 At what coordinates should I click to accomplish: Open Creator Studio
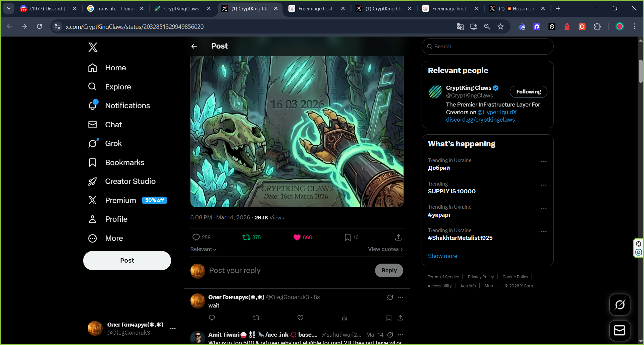click(x=122, y=181)
